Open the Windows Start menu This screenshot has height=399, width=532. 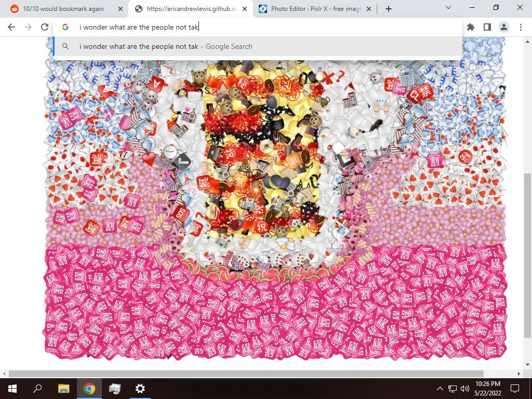[12, 389]
